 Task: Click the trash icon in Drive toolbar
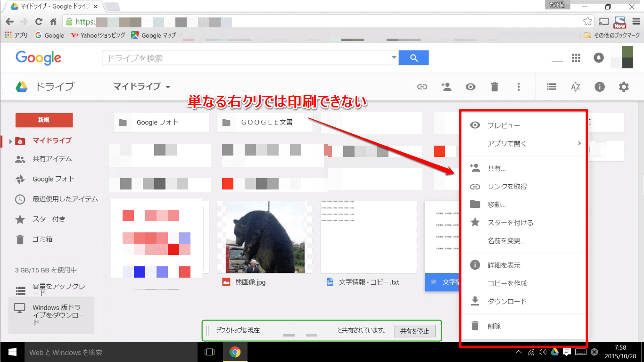tap(494, 87)
